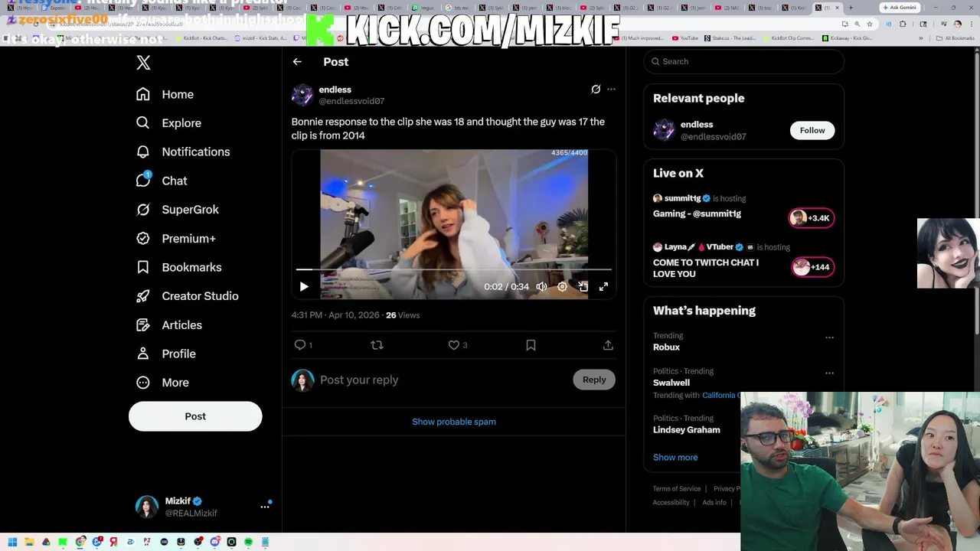Viewport: 980px width, 551px height.
Task: Open File Explorer from the taskbar
Action: pos(29,542)
